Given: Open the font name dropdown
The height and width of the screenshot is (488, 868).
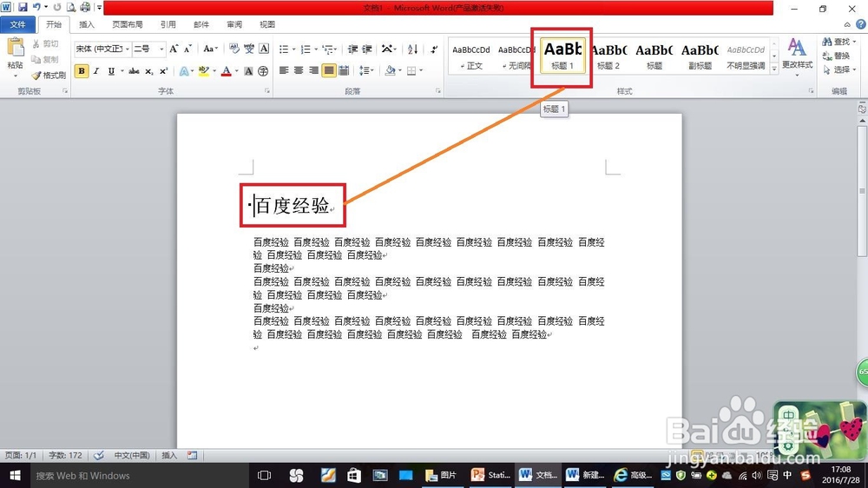Looking at the screenshot, I should (128, 49).
